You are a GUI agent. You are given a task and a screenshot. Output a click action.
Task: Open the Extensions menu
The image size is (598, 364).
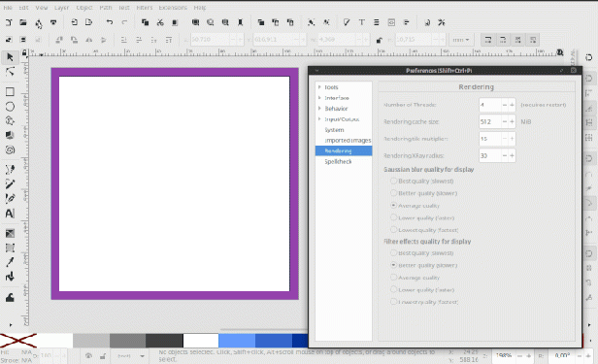(173, 7)
